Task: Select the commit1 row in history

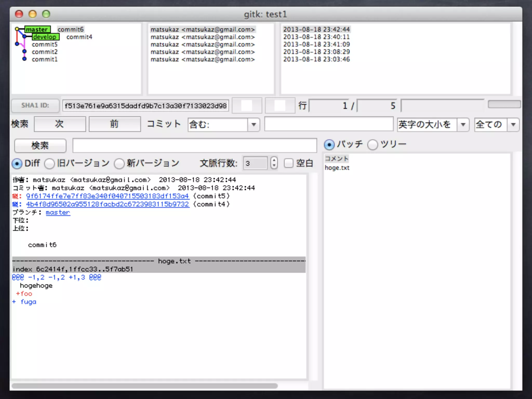Action: tap(45, 59)
